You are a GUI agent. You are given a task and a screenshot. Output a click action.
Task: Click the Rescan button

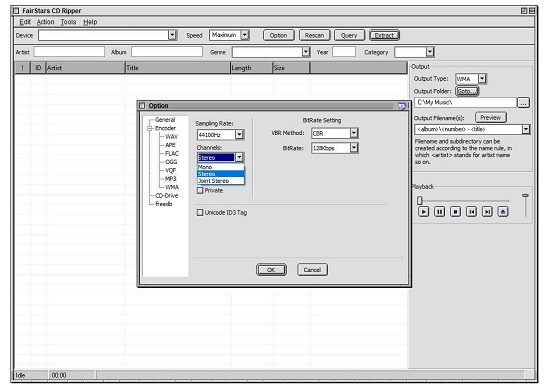point(314,35)
